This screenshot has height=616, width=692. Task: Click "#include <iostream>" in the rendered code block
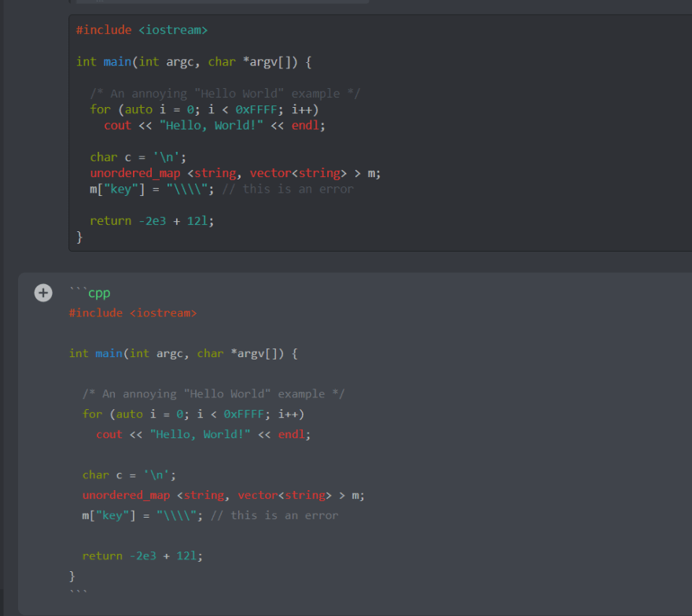click(142, 30)
